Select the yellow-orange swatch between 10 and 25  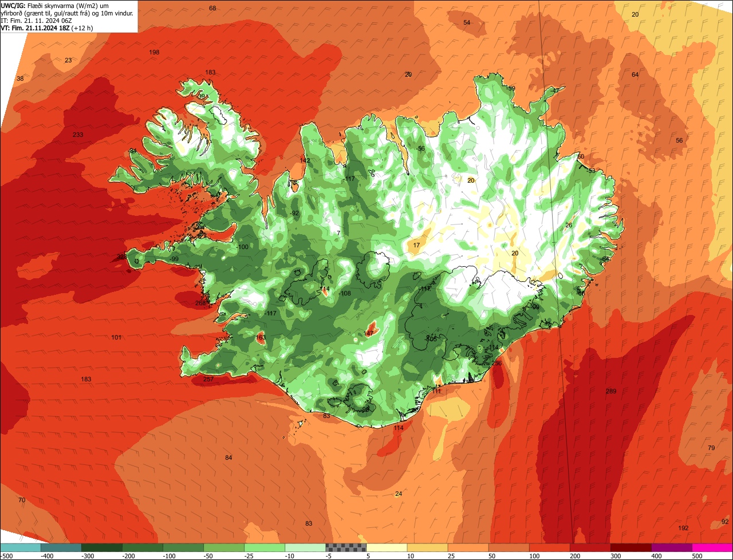[x=427, y=547]
